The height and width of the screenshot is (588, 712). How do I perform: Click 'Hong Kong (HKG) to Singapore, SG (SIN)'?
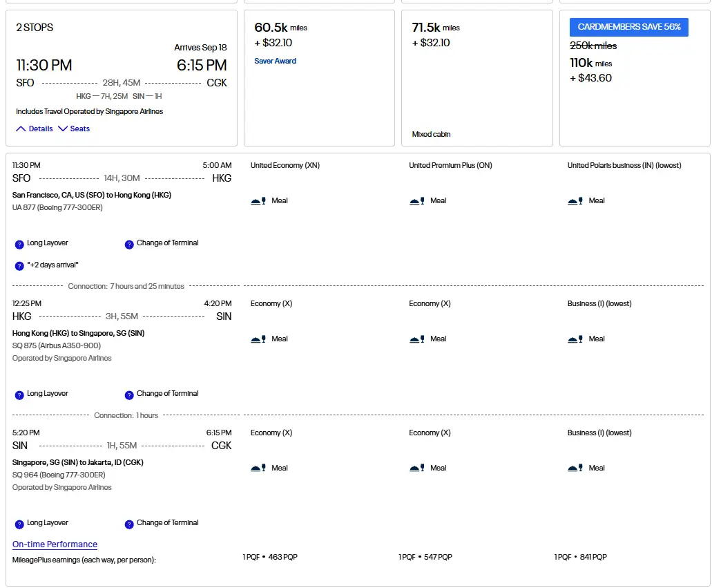coord(78,333)
